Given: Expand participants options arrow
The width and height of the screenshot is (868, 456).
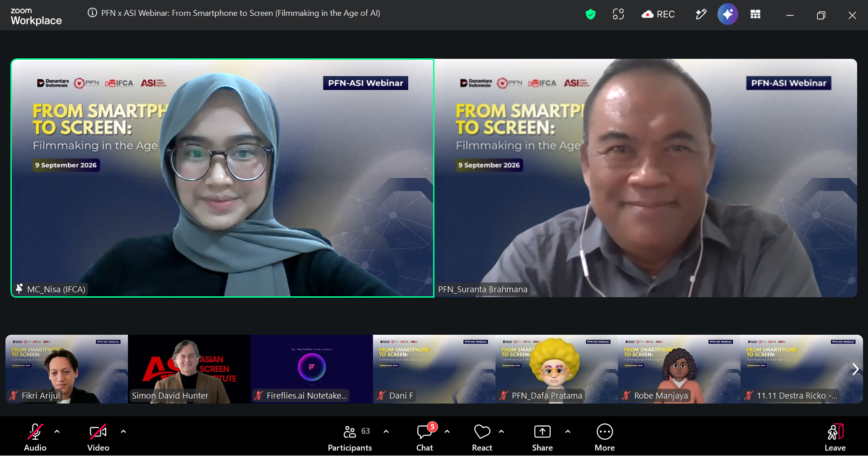Looking at the screenshot, I should click(386, 432).
